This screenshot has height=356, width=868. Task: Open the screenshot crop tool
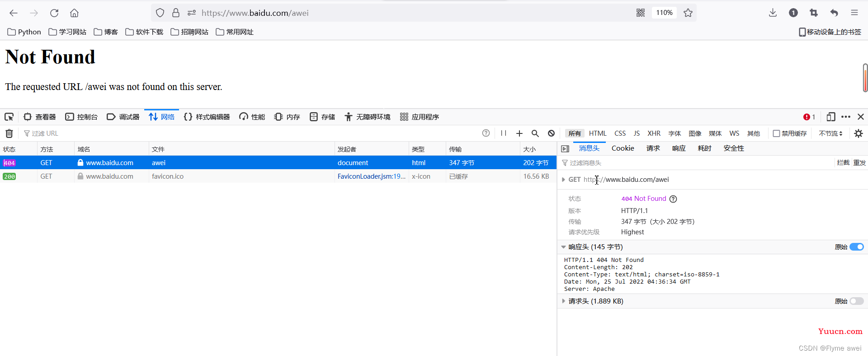click(x=814, y=13)
